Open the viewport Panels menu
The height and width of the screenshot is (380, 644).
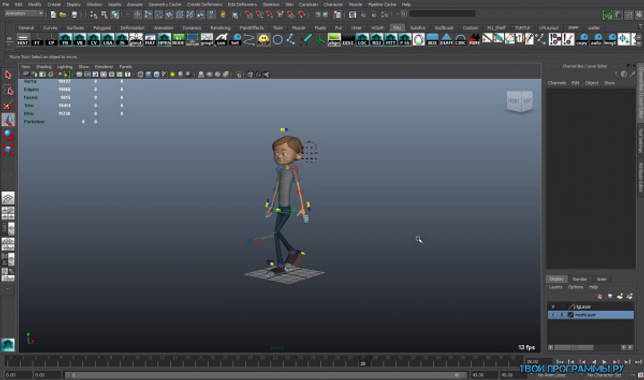click(x=125, y=67)
